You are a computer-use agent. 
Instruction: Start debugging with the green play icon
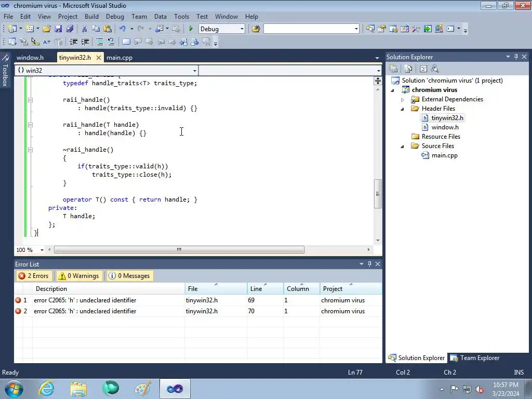click(x=191, y=29)
